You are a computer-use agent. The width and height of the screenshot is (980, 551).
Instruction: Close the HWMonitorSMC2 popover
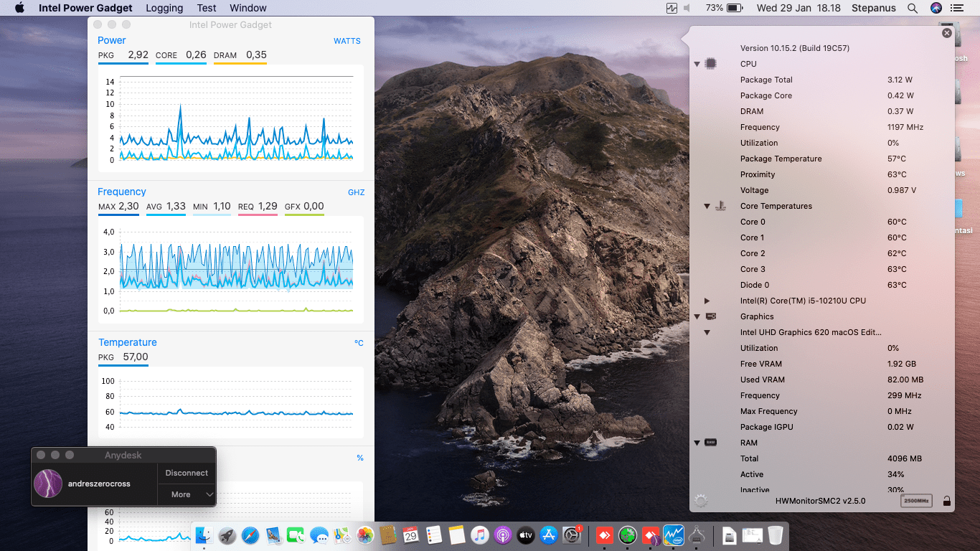tap(947, 33)
